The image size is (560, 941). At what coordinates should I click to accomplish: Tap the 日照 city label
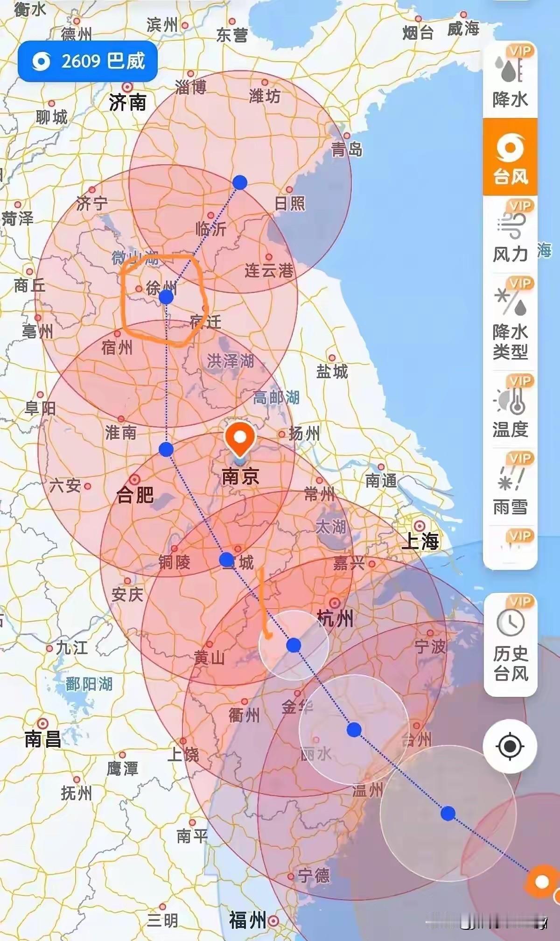[x=290, y=204]
